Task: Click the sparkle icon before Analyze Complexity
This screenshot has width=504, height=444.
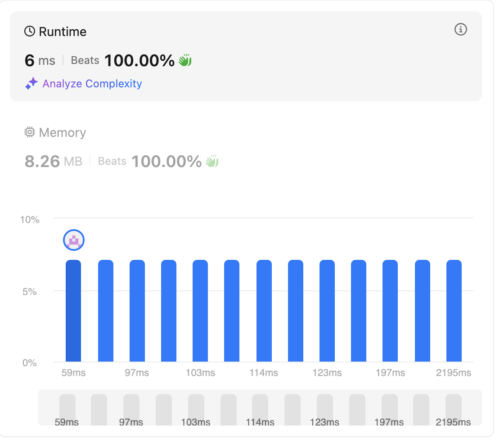Action: click(x=31, y=84)
